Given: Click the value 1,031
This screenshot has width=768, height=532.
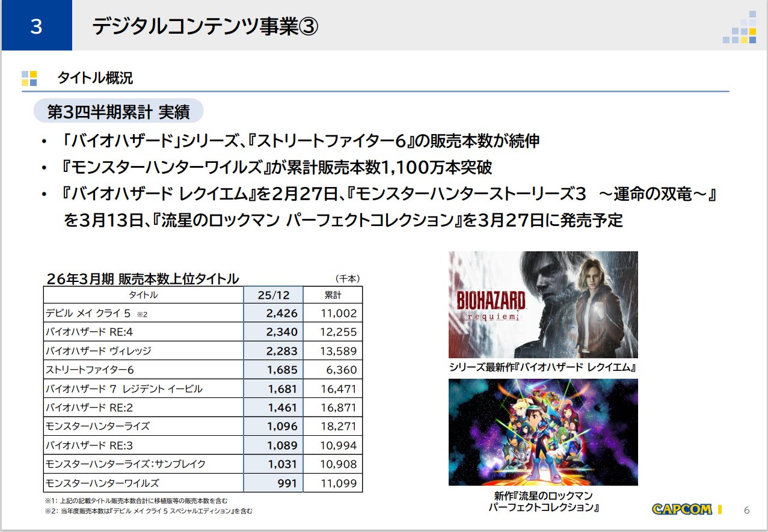Looking at the screenshot, I should (281, 464).
